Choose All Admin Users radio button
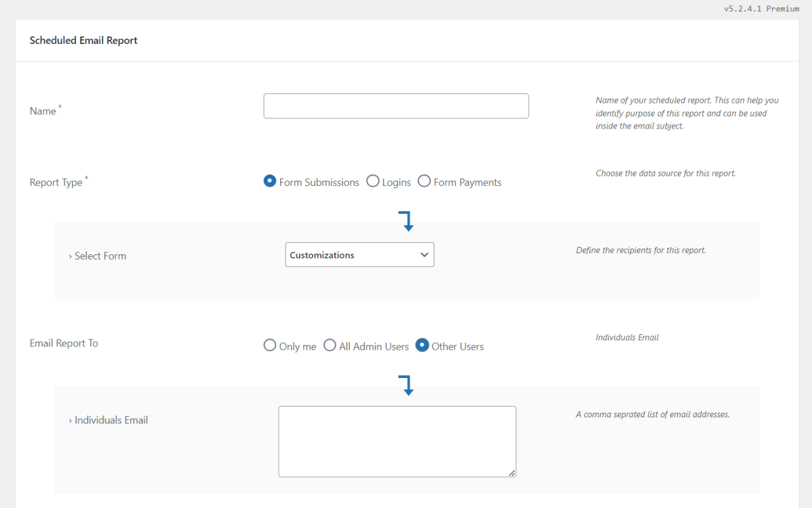812x508 pixels. tap(330, 346)
